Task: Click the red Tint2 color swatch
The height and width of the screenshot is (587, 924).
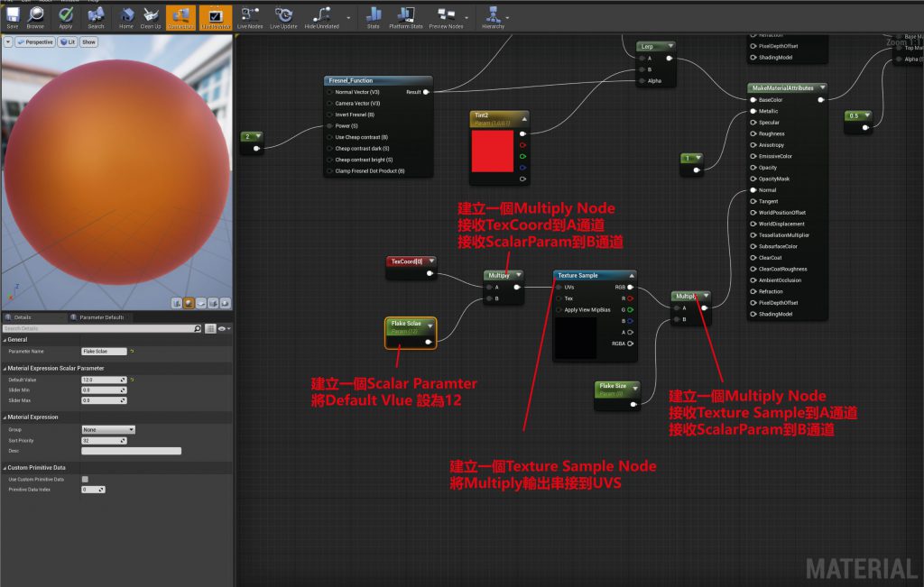Action: click(494, 151)
